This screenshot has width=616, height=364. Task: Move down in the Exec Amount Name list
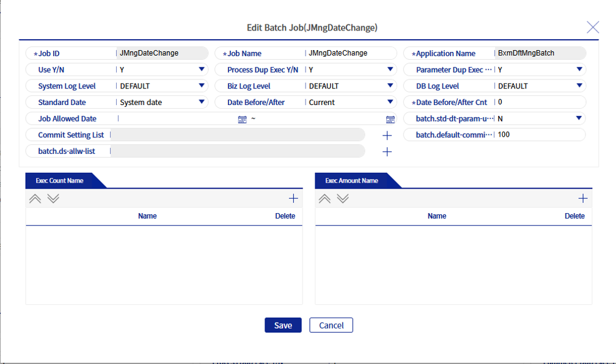point(343,198)
